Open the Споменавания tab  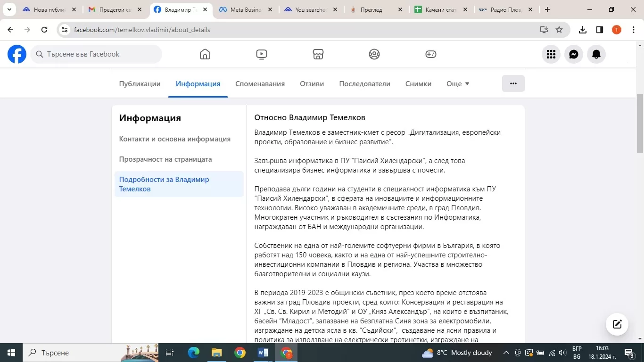pyautogui.click(x=260, y=84)
